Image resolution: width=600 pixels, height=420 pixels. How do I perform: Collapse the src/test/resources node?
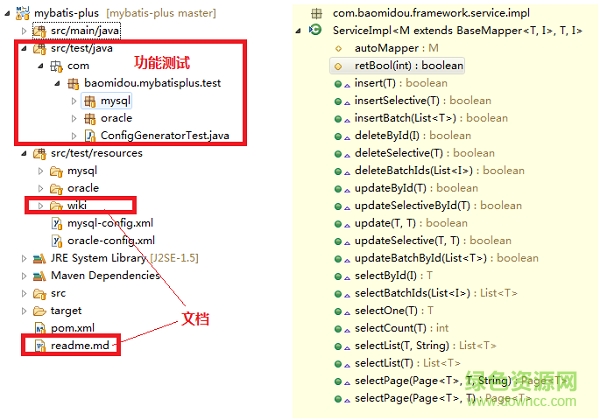[24, 154]
